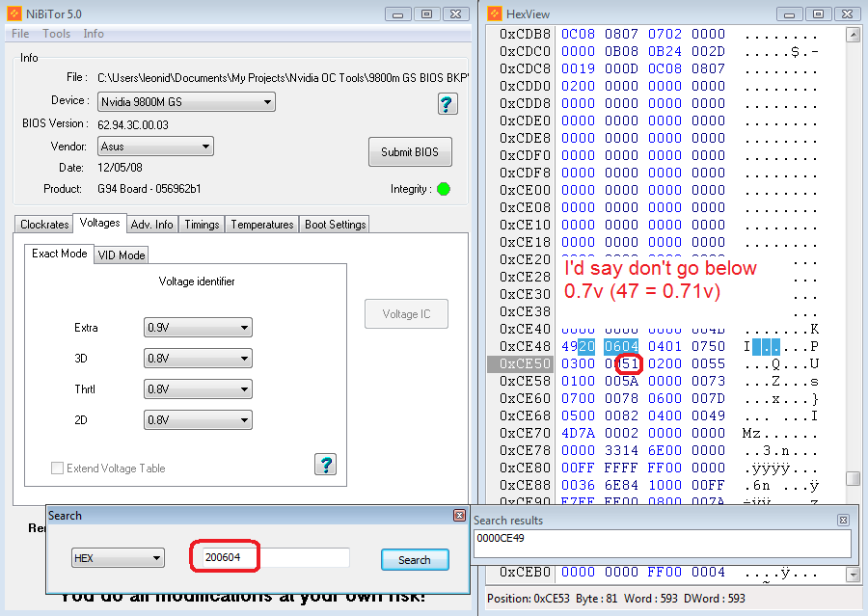Click hex value 0C08 in row 0xCDB8
This screenshot has width=868, height=616.
click(x=578, y=35)
